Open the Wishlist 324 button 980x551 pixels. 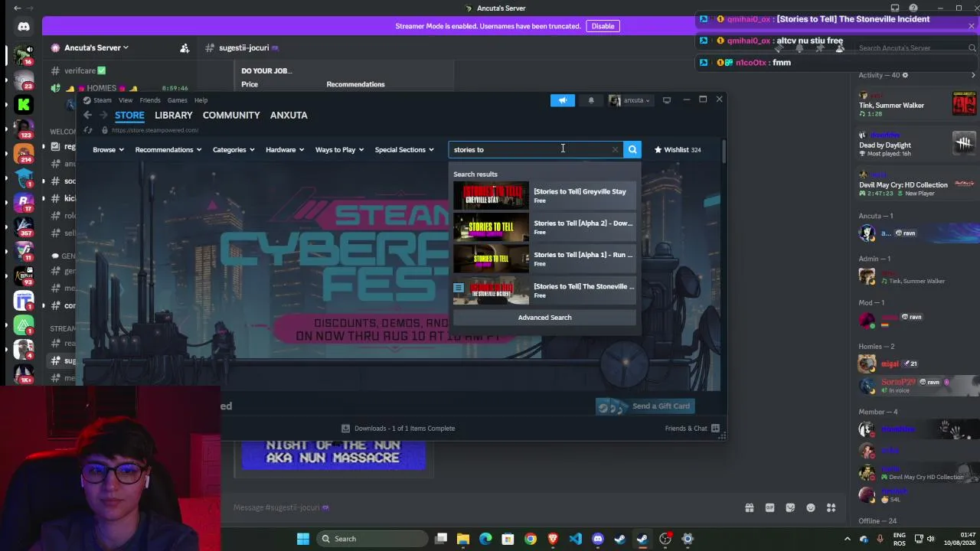click(678, 149)
